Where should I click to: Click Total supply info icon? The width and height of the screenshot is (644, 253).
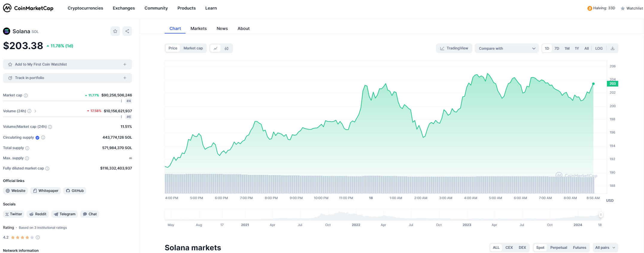pyautogui.click(x=27, y=148)
